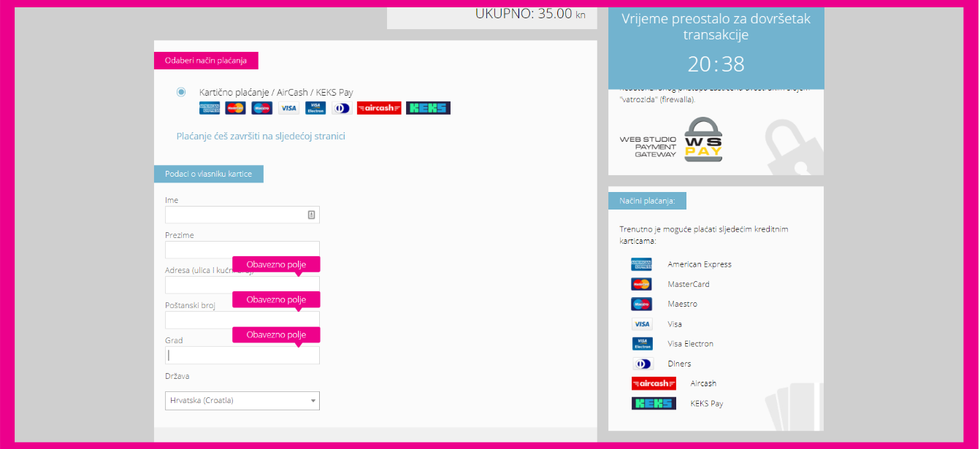
Task: Click the red Aircash logo under payment method
Action: pos(379,108)
